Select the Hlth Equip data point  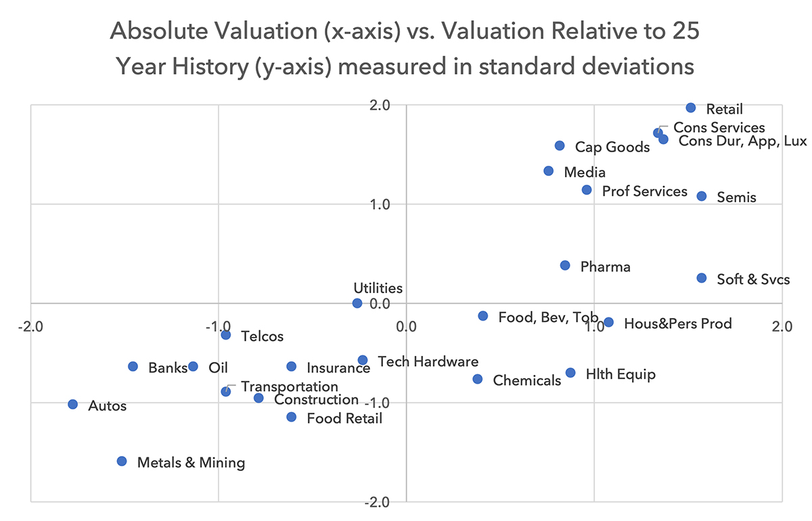[570, 373]
